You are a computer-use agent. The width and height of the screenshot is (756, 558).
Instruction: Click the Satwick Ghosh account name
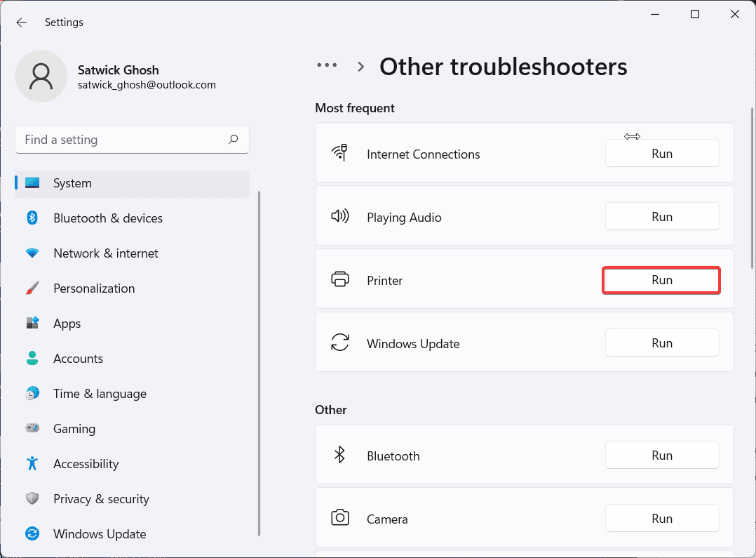tap(118, 70)
